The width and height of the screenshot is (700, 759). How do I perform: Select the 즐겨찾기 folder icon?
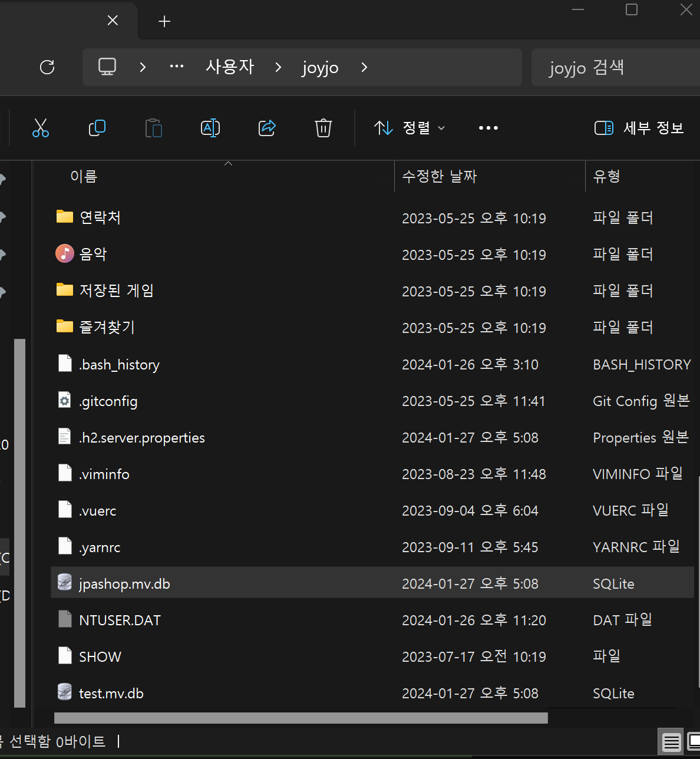click(x=65, y=326)
